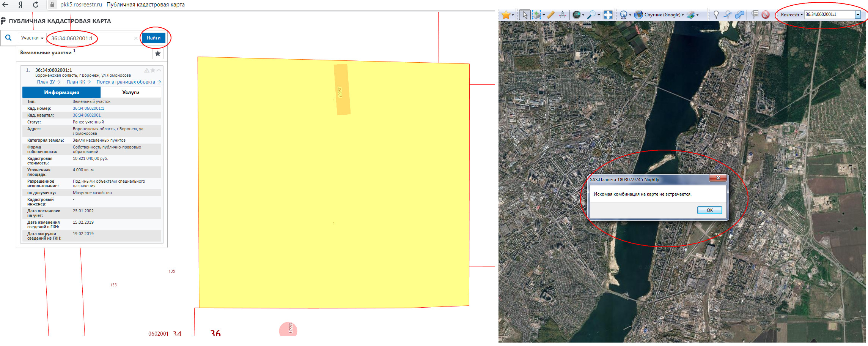Click the red hide-all-marks icon

click(766, 15)
